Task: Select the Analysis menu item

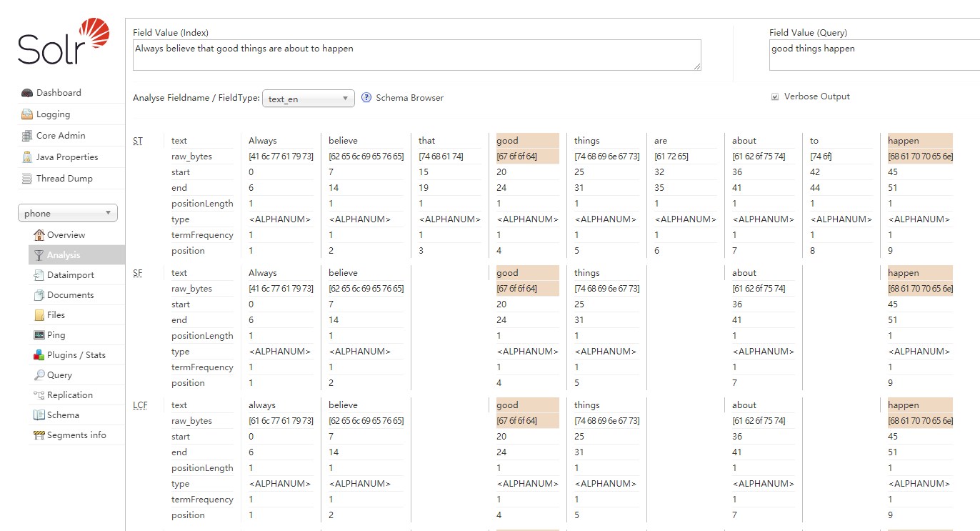Action: pyautogui.click(x=64, y=255)
